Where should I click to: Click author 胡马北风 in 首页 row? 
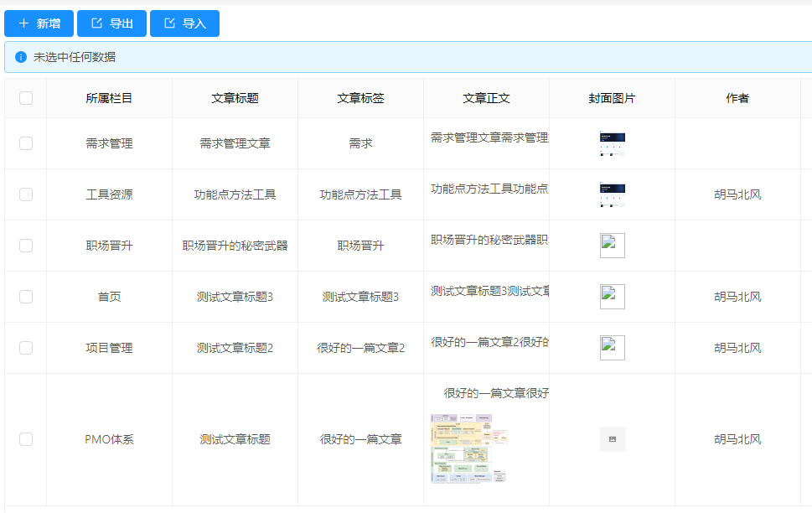[737, 297]
